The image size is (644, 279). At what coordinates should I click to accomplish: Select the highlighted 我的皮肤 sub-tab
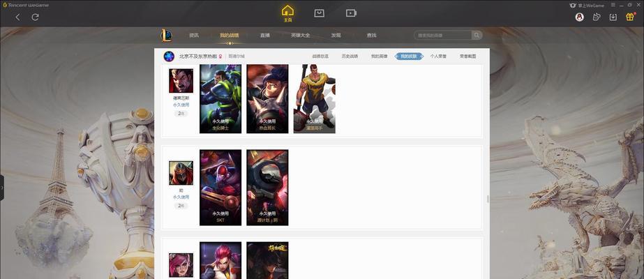click(x=409, y=56)
